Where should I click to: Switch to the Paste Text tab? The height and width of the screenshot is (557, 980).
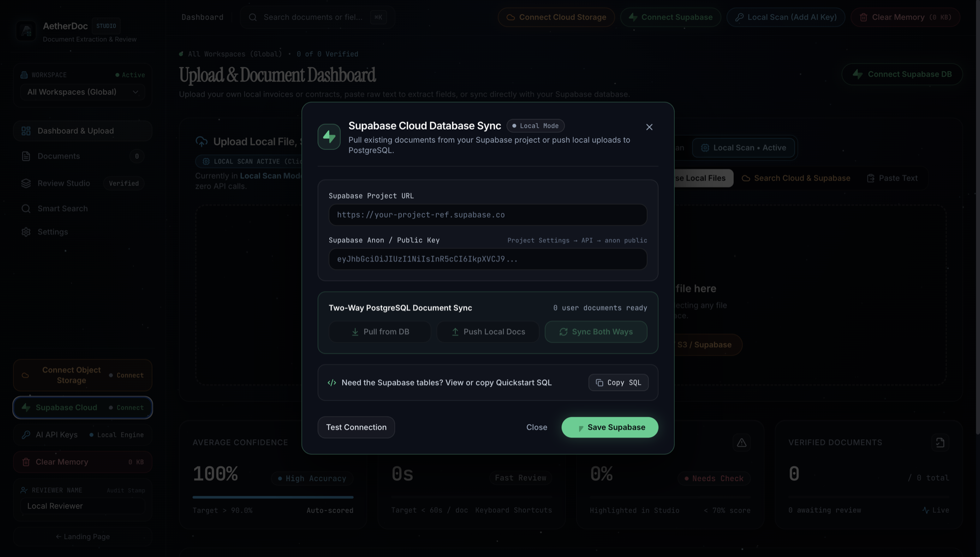pos(892,178)
